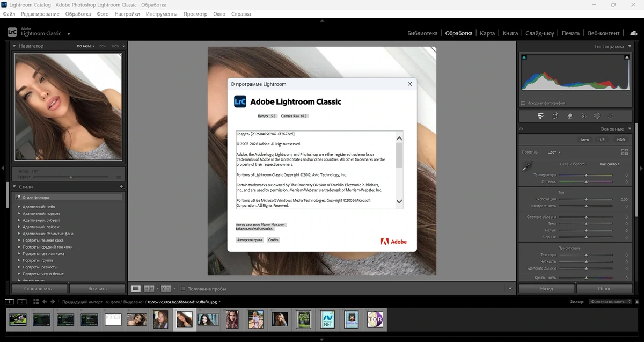Enable the Получение пробы checkbox
Screen dimensions: 644x342
tap(183, 289)
